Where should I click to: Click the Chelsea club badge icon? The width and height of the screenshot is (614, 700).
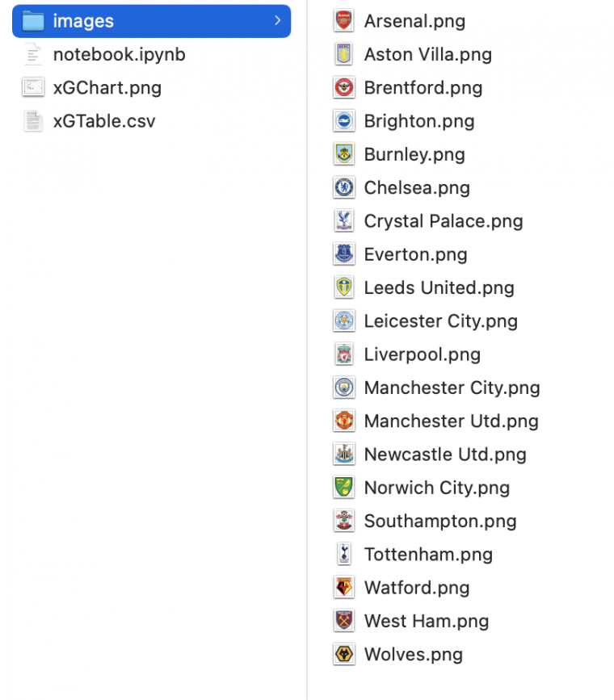pyautogui.click(x=343, y=187)
